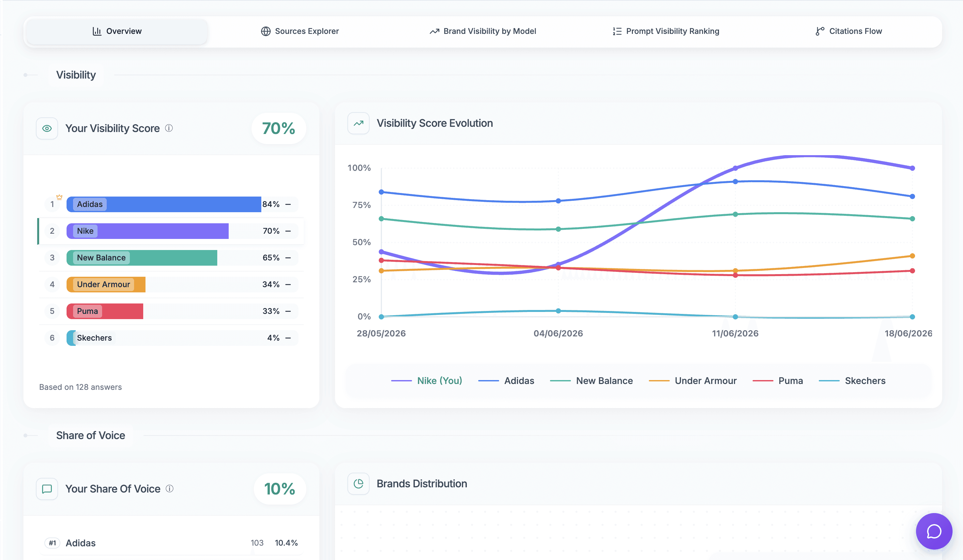963x560 pixels.
Task: Toggle Puma series in chart legend
Action: point(778,381)
